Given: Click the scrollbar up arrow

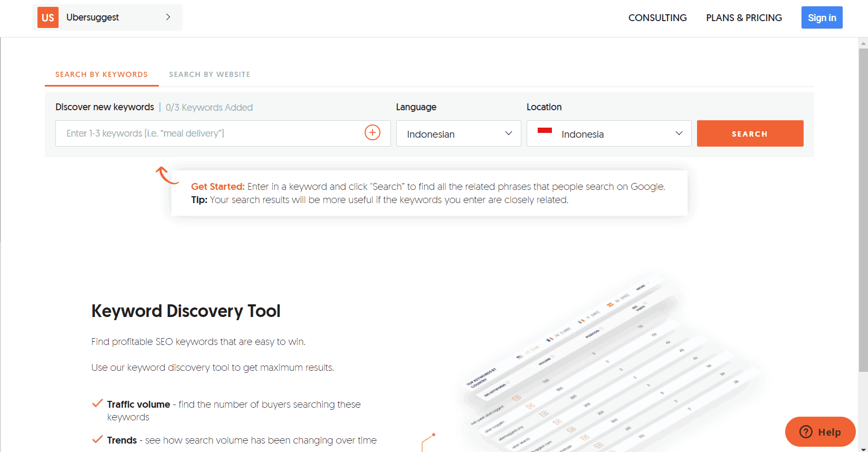Looking at the screenshot, I should tap(863, 43).
